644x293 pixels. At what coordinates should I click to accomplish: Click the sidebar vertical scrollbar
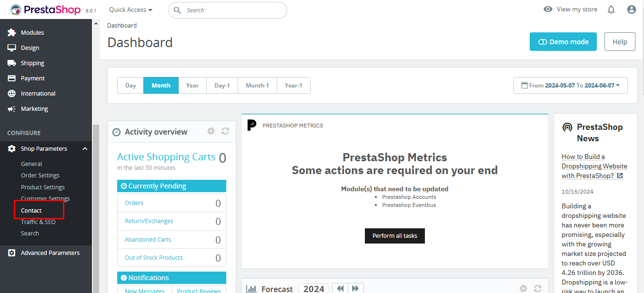click(x=96, y=209)
